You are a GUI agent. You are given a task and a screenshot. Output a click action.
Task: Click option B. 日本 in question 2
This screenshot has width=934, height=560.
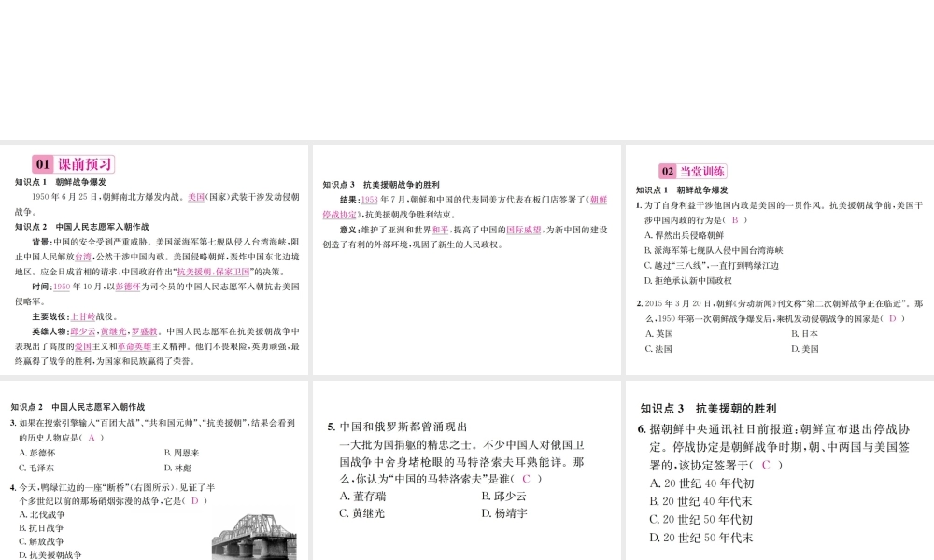pos(805,334)
